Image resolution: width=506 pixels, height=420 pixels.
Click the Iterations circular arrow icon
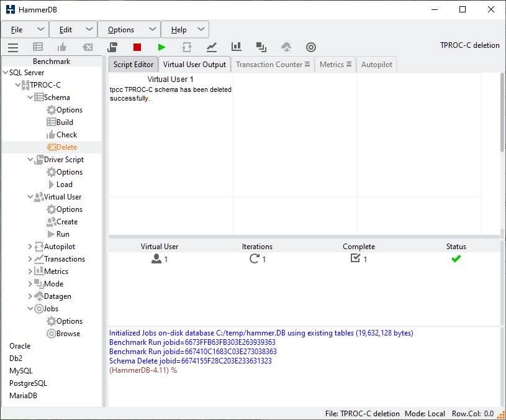click(255, 258)
